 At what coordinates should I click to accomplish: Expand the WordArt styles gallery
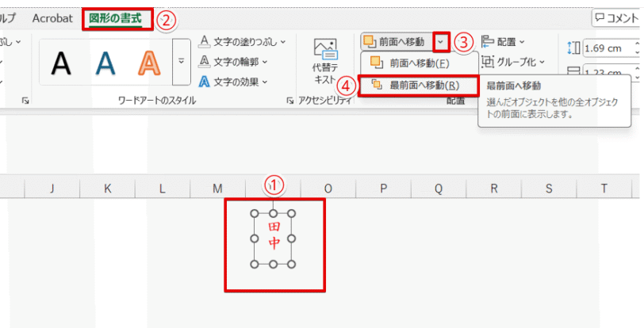(x=182, y=62)
